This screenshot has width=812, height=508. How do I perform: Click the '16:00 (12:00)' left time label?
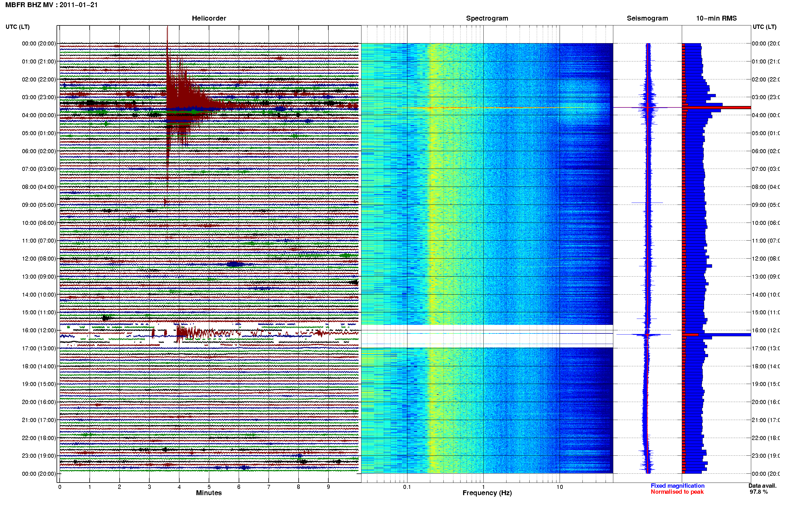(x=39, y=330)
